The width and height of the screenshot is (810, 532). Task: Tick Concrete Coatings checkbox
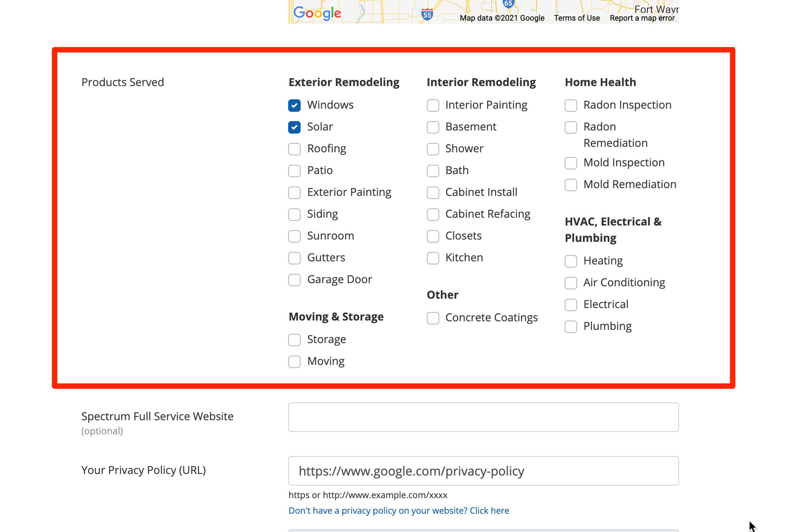coord(433,318)
